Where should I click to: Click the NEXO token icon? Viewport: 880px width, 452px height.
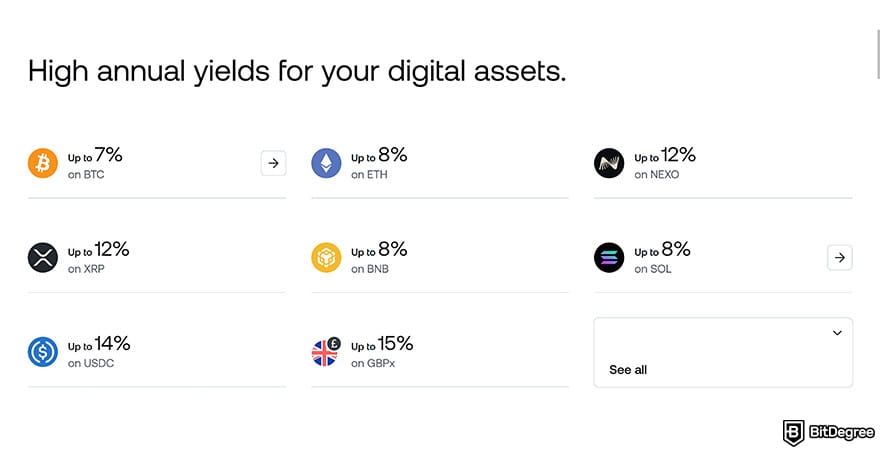(x=609, y=163)
